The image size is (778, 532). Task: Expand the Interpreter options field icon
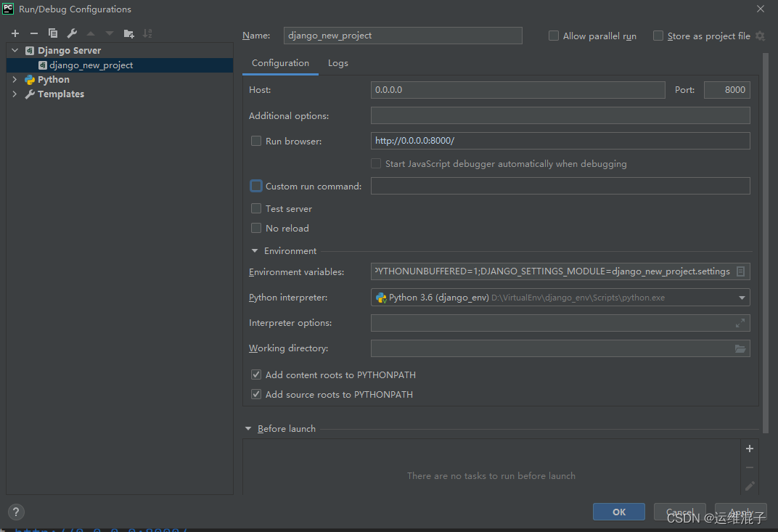tap(740, 323)
